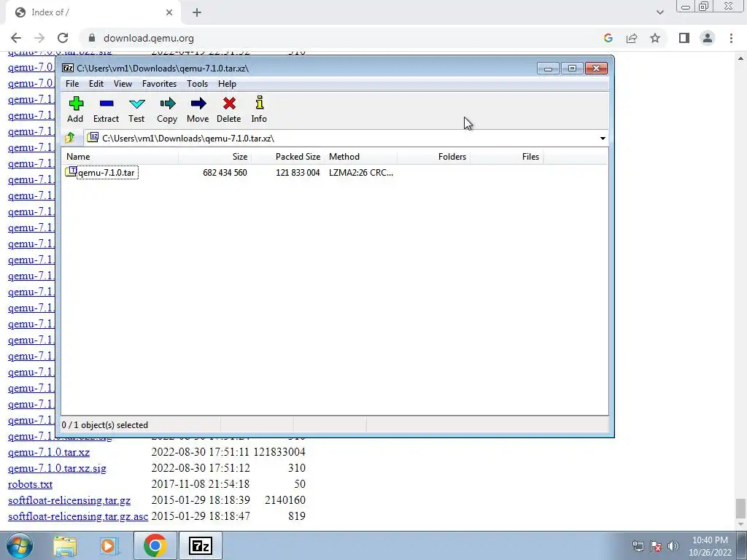Image resolution: width=747 pixels, height=560 pixels.
Task: Open a new Chrome tab
Action: [x=197, y=12]
